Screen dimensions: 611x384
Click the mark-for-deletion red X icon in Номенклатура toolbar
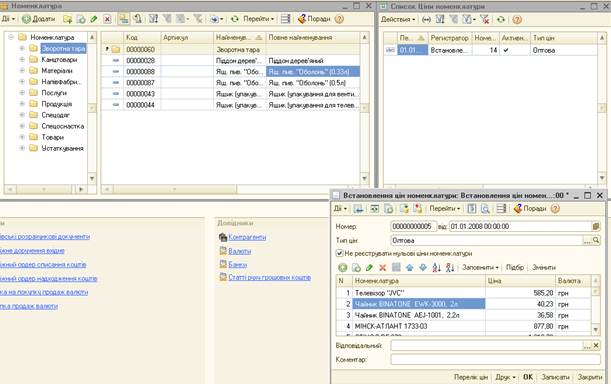click(107, 19)
